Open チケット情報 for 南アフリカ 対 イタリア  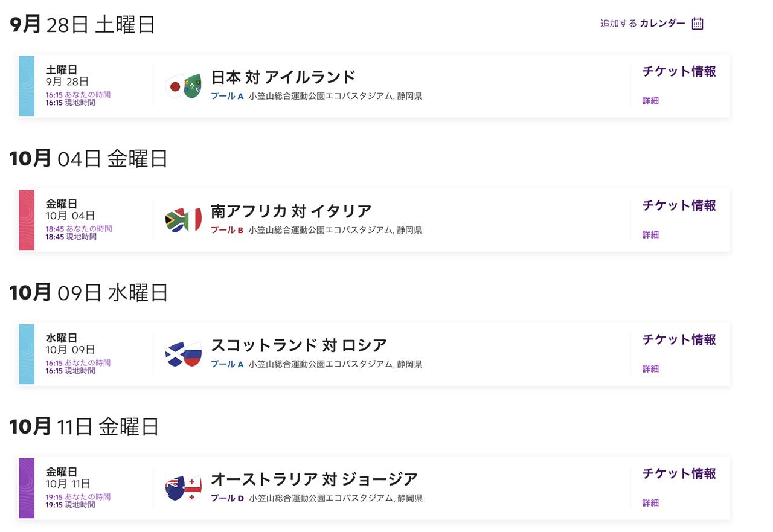(679, 205)
